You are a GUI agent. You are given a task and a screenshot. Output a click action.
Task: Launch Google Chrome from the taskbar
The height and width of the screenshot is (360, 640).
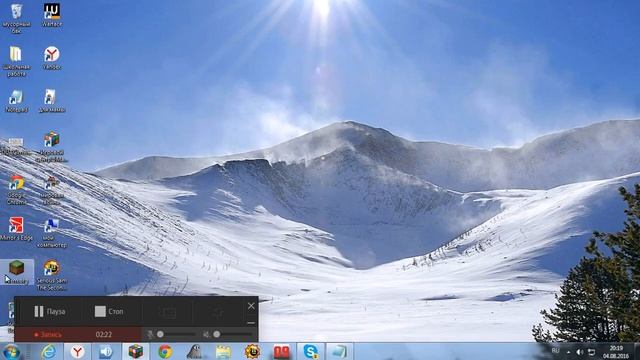tap(165, 351)
